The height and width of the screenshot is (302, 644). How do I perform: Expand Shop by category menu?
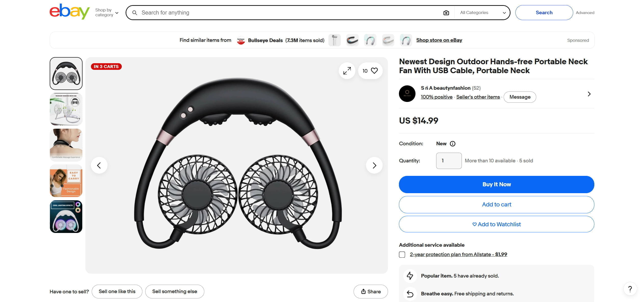coord(107,12)
